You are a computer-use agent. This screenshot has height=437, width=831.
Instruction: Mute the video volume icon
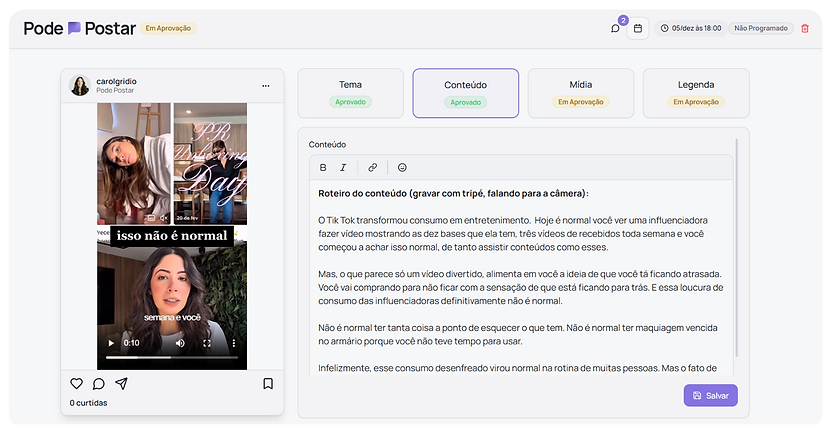(x=180, y=343)
